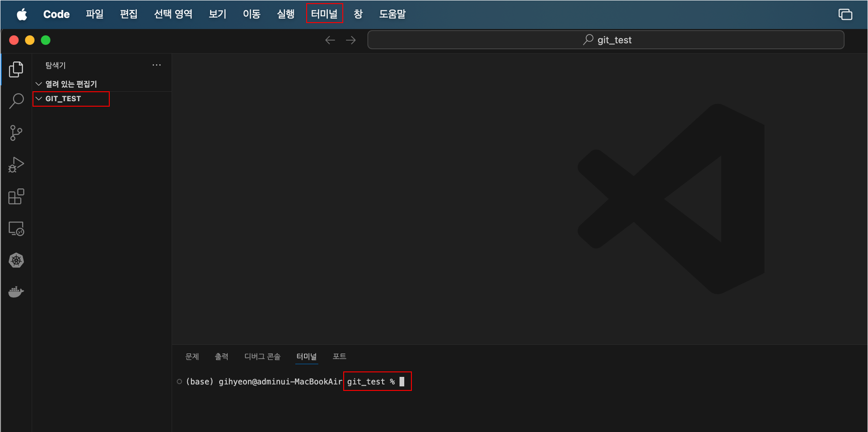Open the 실행 menu
The height and width of the screenshot is (432, 868).
pyautogui.click(x=286, y=14)
